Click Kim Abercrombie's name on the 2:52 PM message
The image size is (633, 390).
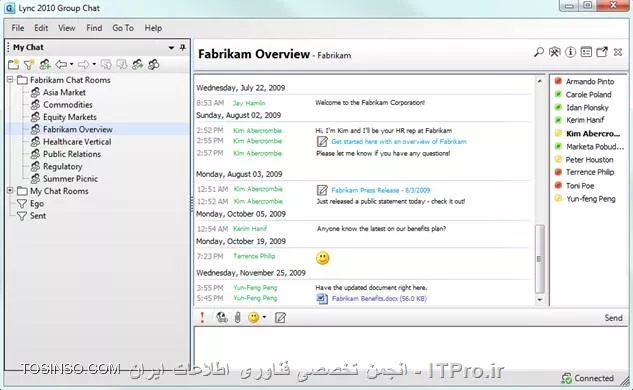[257, 130]
